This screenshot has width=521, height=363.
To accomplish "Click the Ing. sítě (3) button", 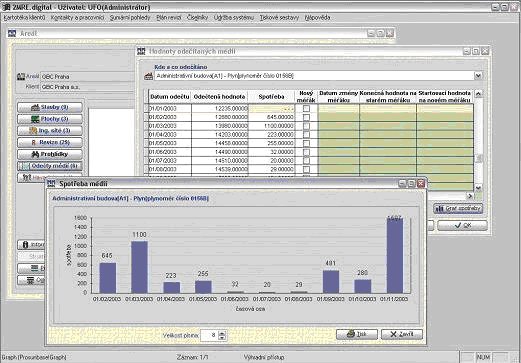I will coord(50,131).
